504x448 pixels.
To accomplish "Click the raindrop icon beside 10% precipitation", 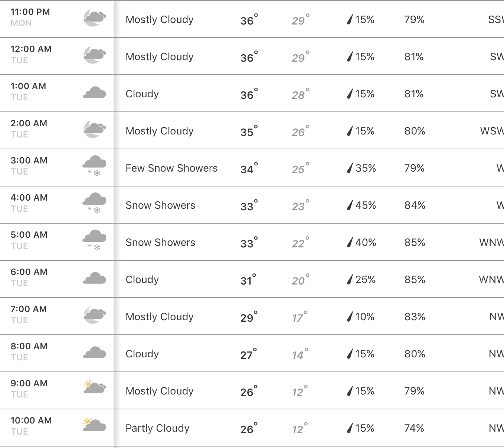I will (350, 316).
